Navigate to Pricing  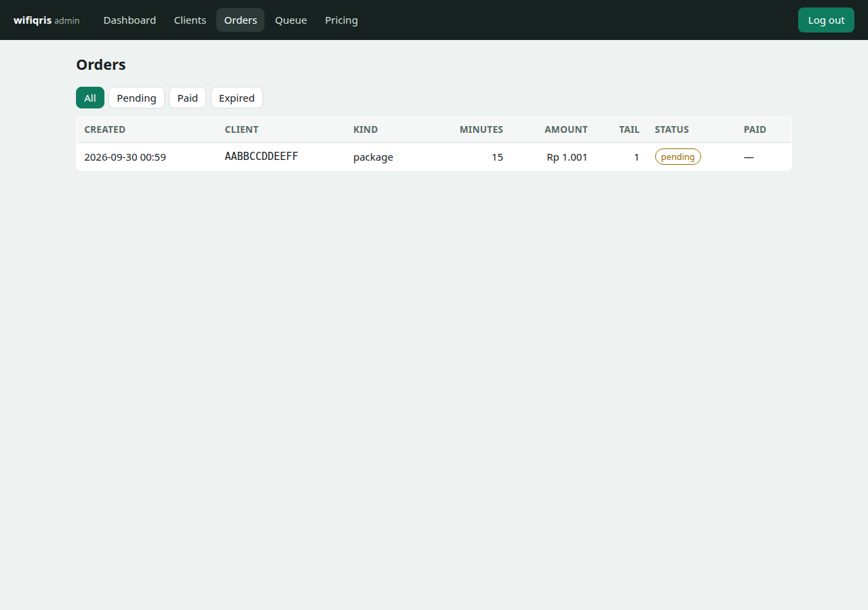[341, 20]
